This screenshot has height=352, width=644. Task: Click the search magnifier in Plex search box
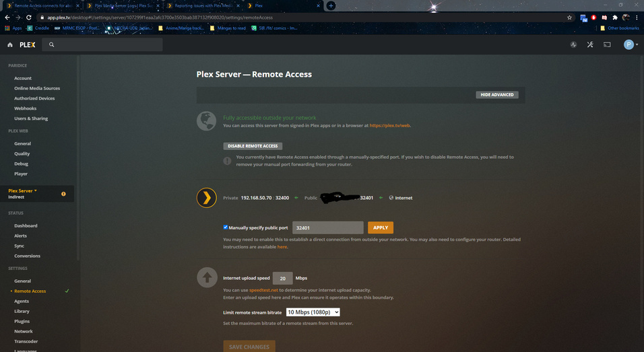tap(51, 44)
